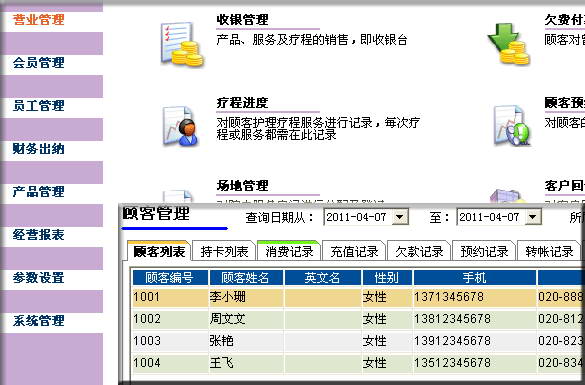
Task: Switch to the 充值记录 tab
Action: (x=354, y=251)
